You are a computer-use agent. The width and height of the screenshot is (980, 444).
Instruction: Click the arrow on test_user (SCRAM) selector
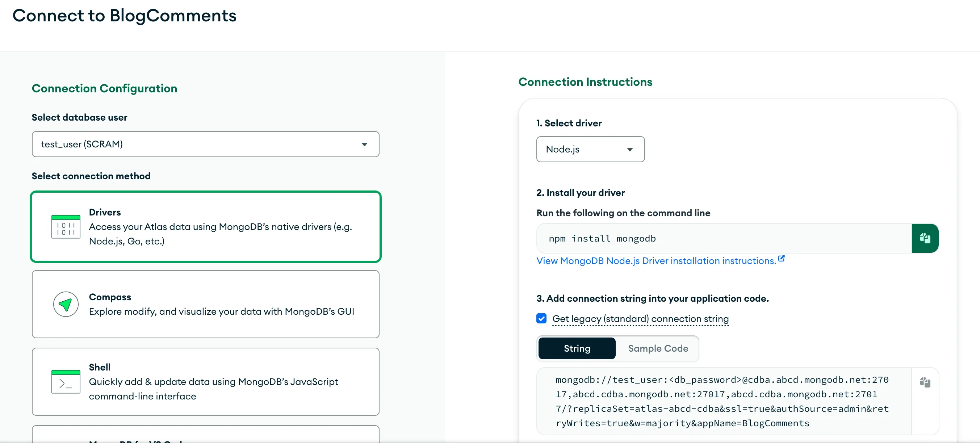(x=364, y=144)
